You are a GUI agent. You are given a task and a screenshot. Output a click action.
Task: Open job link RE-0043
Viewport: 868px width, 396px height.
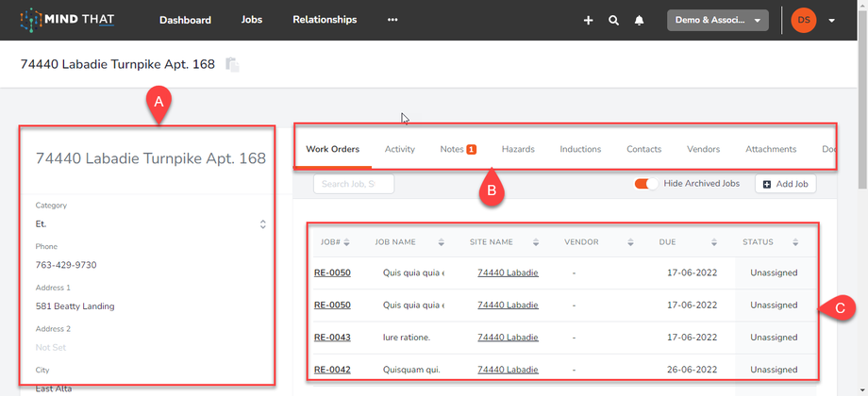(x=332, y=338)
